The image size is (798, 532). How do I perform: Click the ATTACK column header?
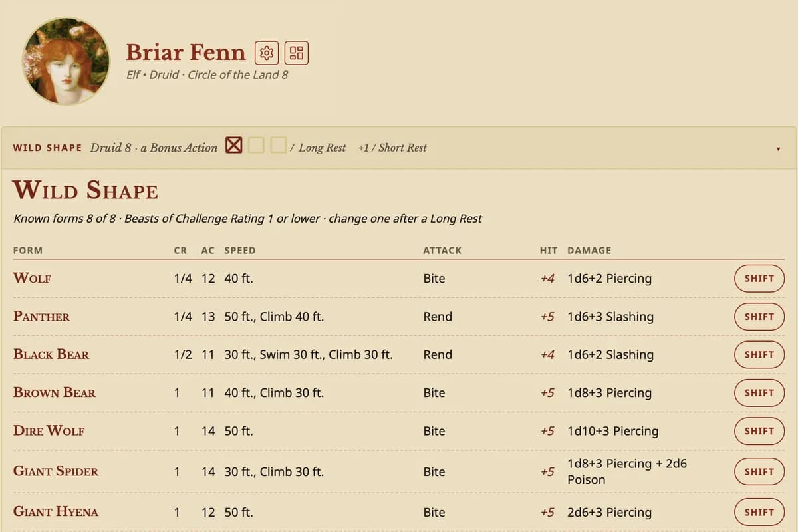click(442, 251)
